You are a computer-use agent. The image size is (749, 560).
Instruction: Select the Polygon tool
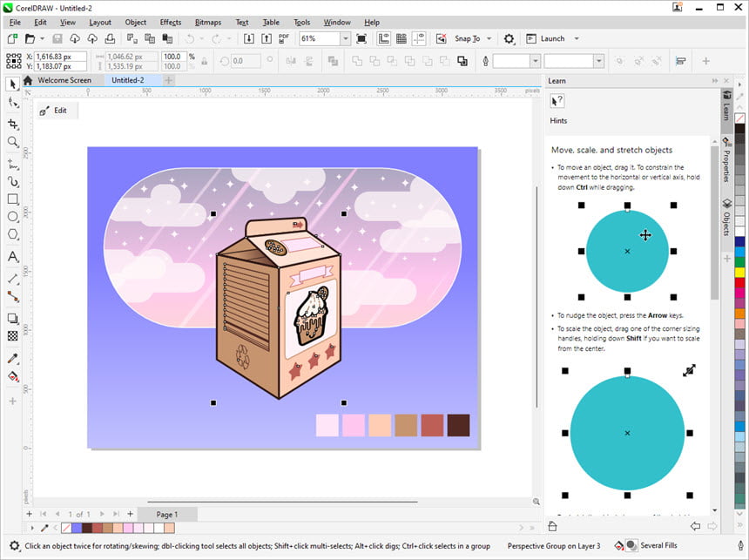point(13,234)
